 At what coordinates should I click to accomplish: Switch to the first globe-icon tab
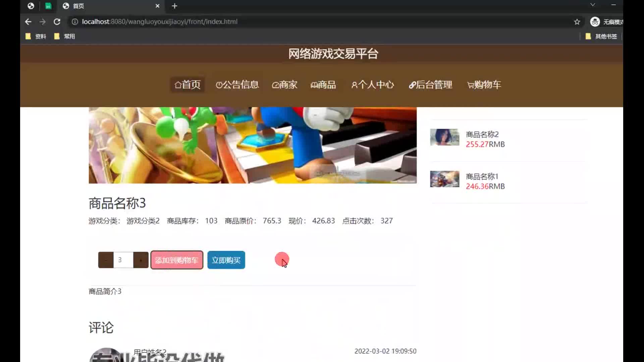click(x=31, y=6)
